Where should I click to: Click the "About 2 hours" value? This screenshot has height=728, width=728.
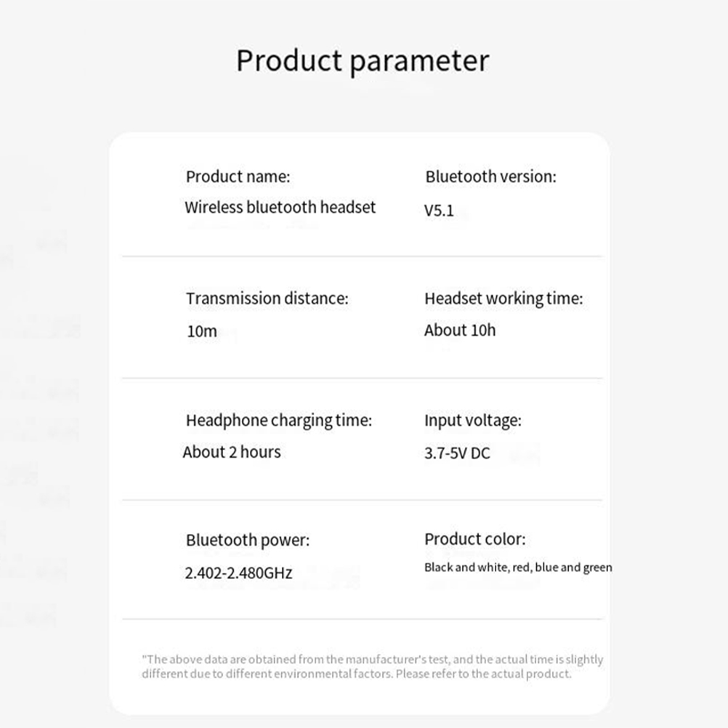tap(232, 452)
